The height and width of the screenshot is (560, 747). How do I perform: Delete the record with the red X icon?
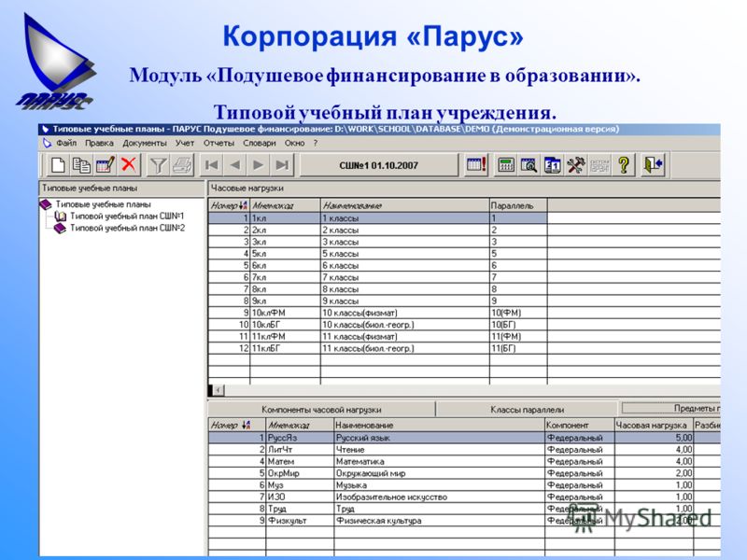[129, 165]
